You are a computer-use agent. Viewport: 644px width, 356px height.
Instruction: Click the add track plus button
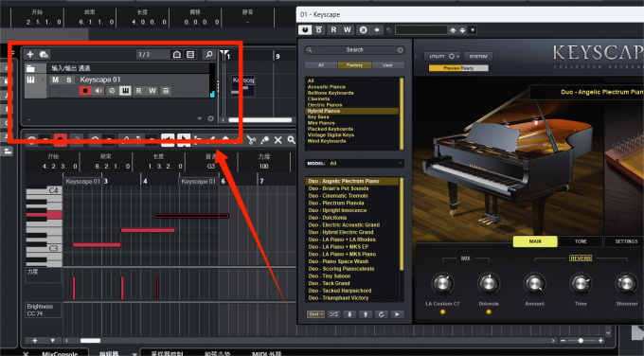pyautogui.click(x=30, y=54)
